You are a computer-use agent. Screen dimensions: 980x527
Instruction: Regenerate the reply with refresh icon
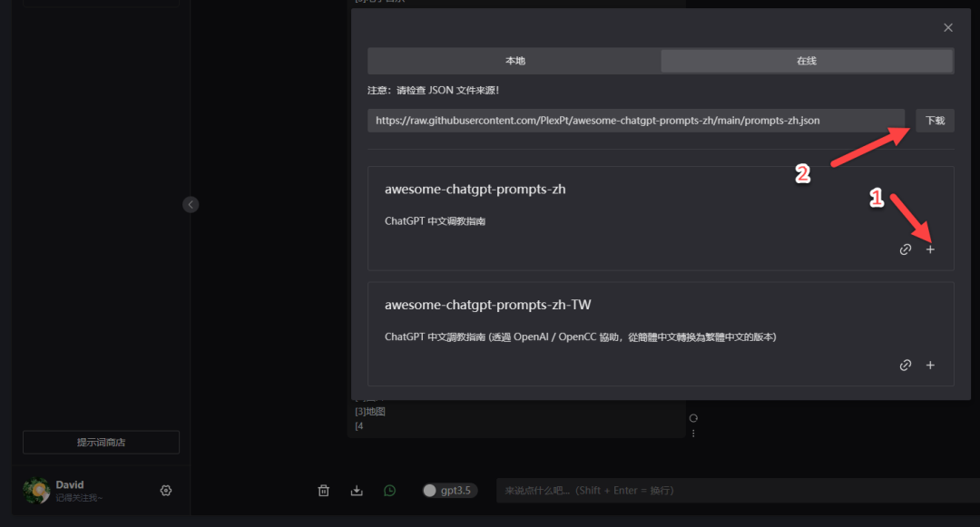(x=693, y=418)
